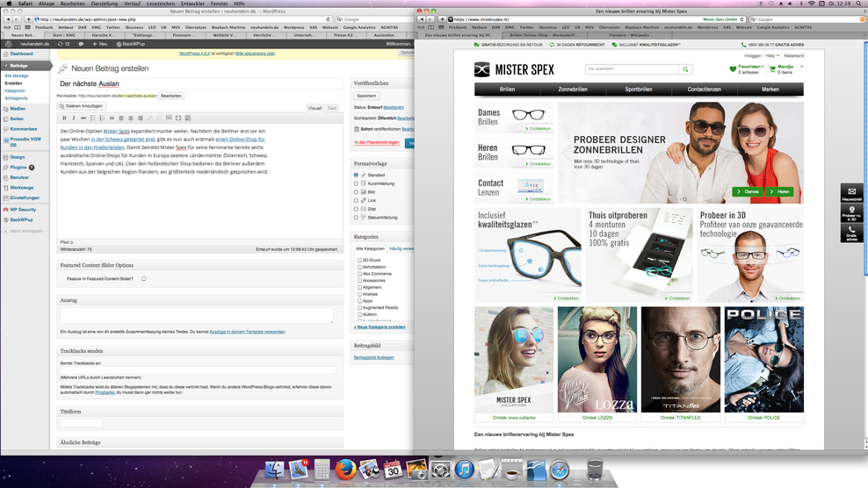Move post to trash via In den Papierkorb legen
This screenshot has width=868, height=488.
point(376,142)
